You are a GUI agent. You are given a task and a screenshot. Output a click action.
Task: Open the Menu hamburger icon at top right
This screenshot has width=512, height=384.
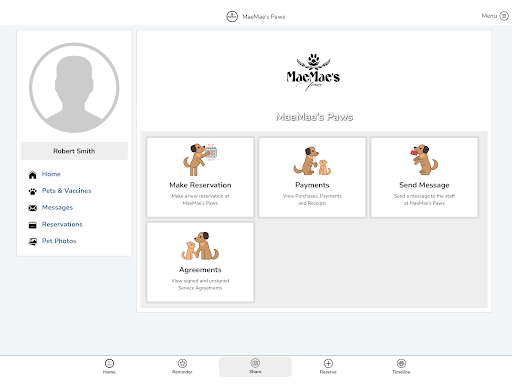point(504,16)
